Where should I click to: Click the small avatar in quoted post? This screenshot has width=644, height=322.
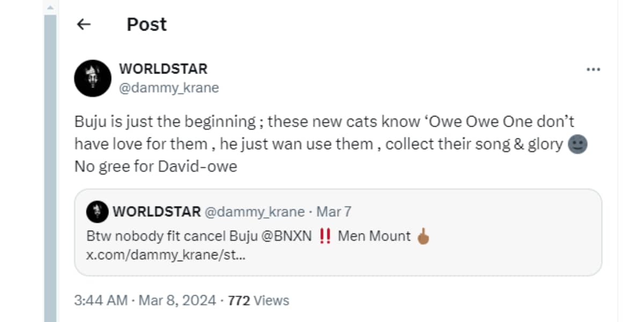97,212
